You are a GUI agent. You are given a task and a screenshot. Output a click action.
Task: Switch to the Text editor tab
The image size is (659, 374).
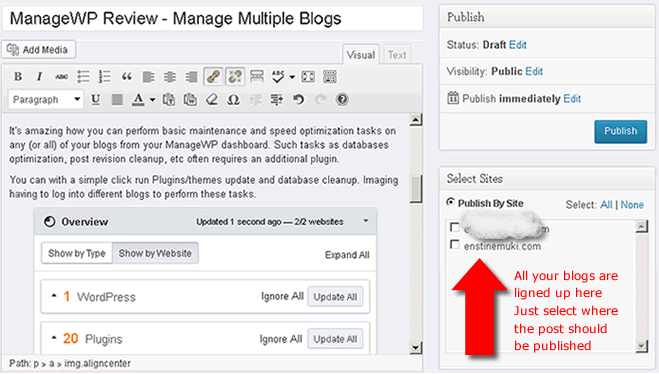point(397,55)
